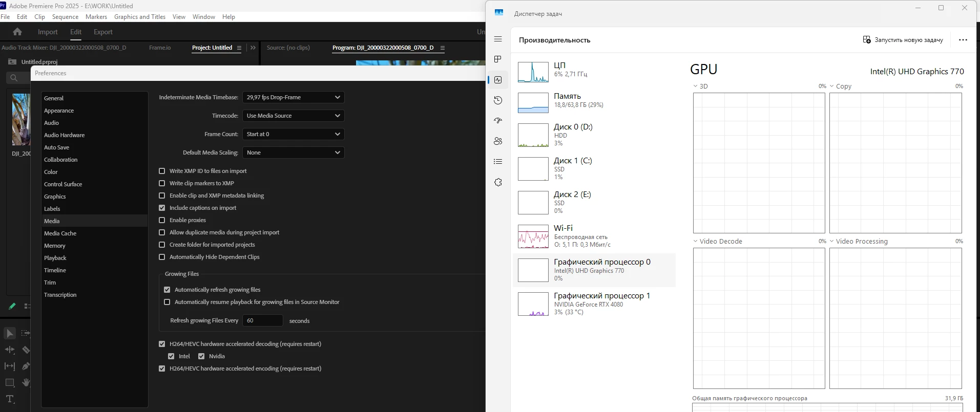The height and width of the screenshot is (412, 980).
Task: Toggle Enable clip and XMP metadata linking
Action: pyautogui.click(x=162, y=196)
